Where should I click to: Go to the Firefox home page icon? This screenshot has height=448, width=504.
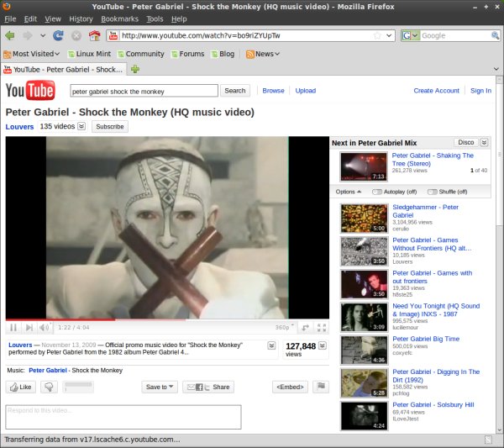(x=94, y=35)
